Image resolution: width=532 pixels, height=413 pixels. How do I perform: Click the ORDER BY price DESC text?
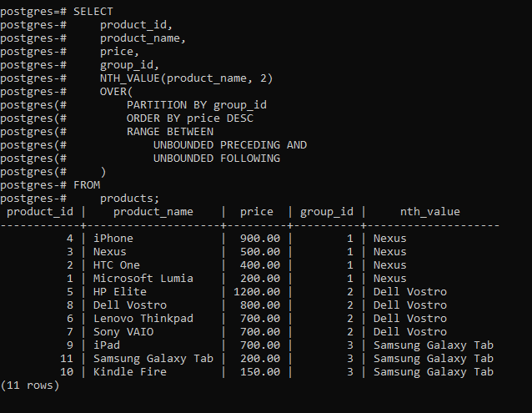(x=189, y=118)
